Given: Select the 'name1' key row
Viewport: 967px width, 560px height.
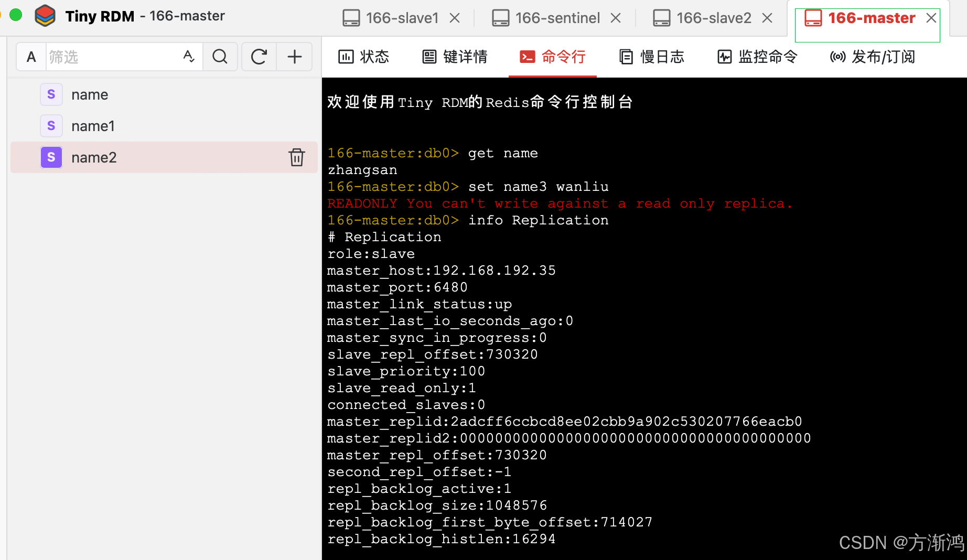Looking at the screenshot, I should point(164,126).
